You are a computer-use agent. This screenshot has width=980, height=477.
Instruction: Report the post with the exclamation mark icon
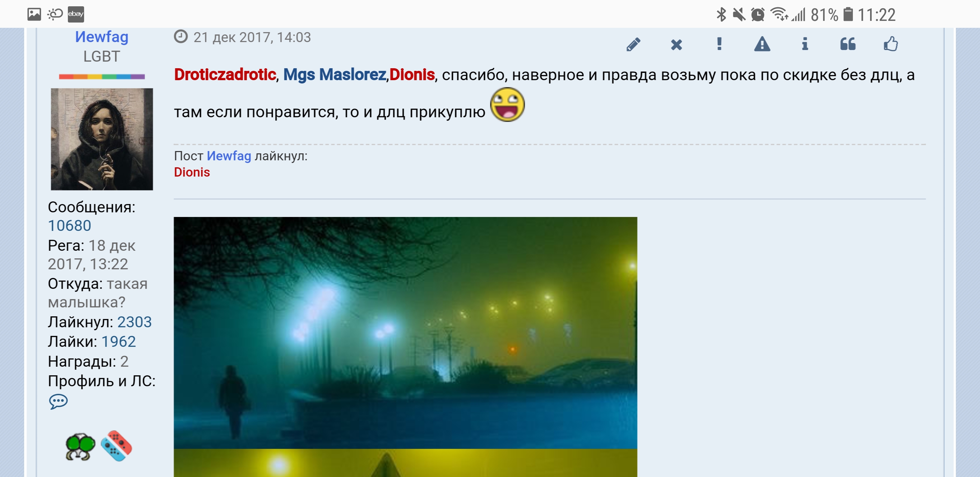coord(719,44)
